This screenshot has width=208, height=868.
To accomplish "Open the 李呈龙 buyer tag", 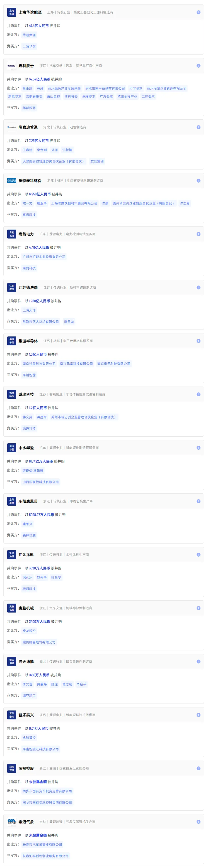I will coord(69,322).
